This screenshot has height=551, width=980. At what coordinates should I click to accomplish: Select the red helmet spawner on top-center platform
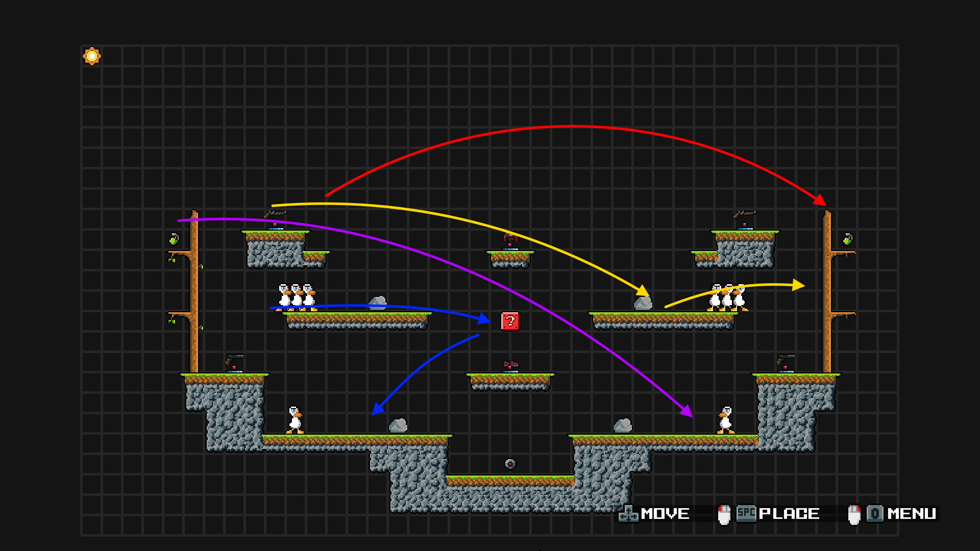coord(510,241)
